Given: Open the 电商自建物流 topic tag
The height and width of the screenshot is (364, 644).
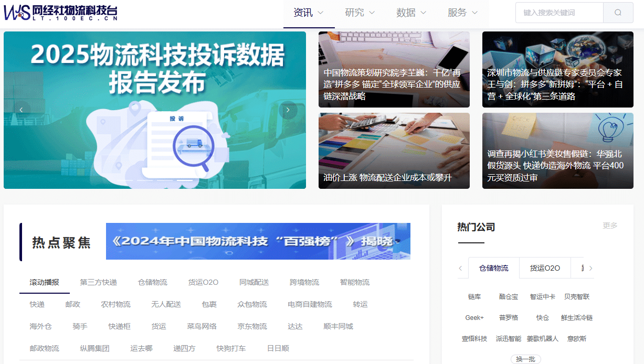Looking at the screenshot, I should pyautogui.click(x=310, y=304).
